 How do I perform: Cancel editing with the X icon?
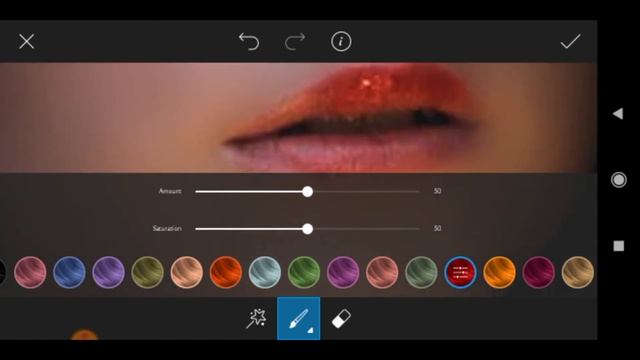[x=27, y=41]
